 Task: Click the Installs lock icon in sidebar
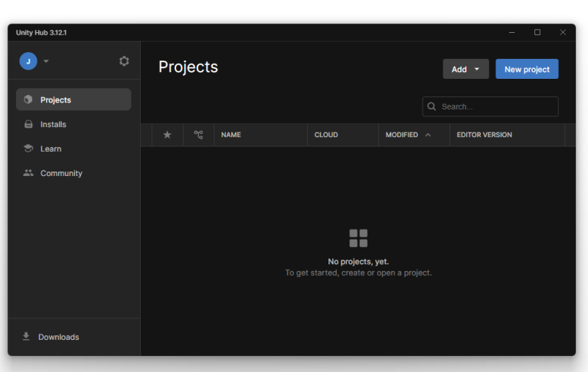click(28, 124)
